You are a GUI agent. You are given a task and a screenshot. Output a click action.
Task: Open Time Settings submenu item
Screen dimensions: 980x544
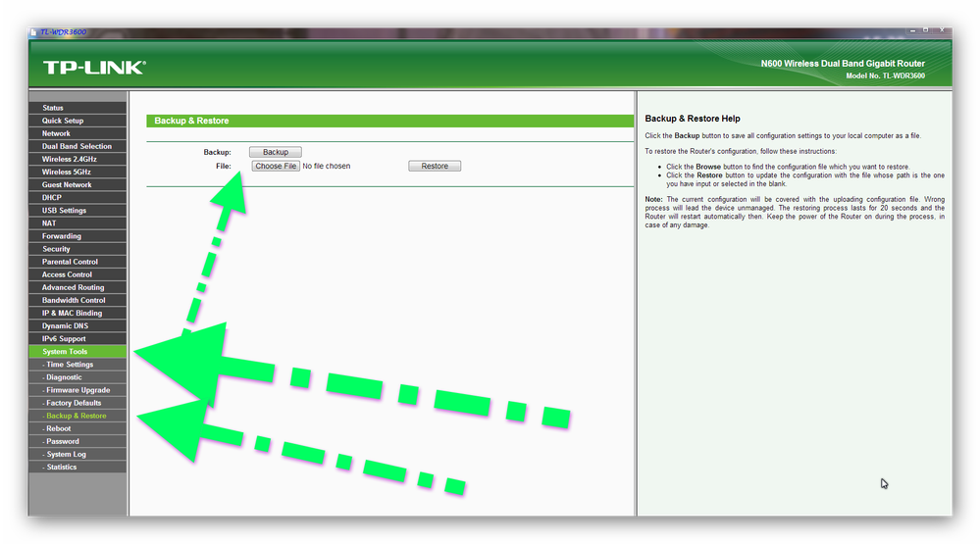point(69,365)
